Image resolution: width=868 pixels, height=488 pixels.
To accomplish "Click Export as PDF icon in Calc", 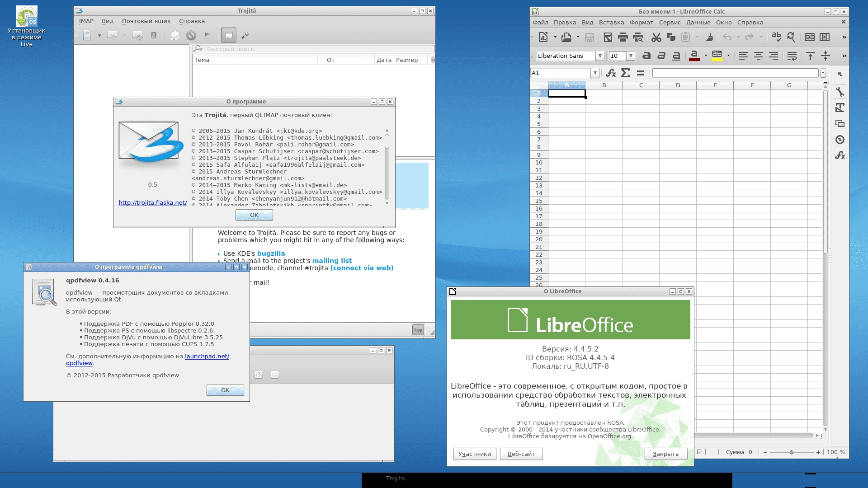I will (x=608, y=37).
